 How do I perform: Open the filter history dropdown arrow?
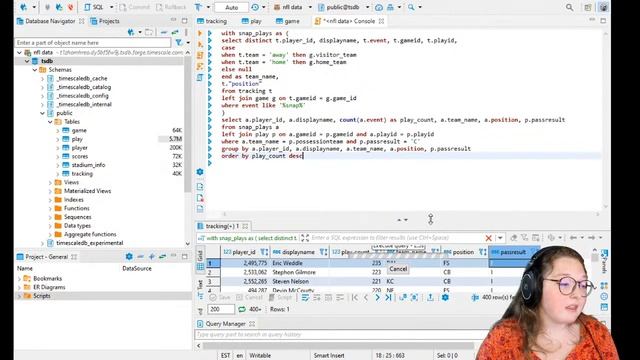point(500,238)
